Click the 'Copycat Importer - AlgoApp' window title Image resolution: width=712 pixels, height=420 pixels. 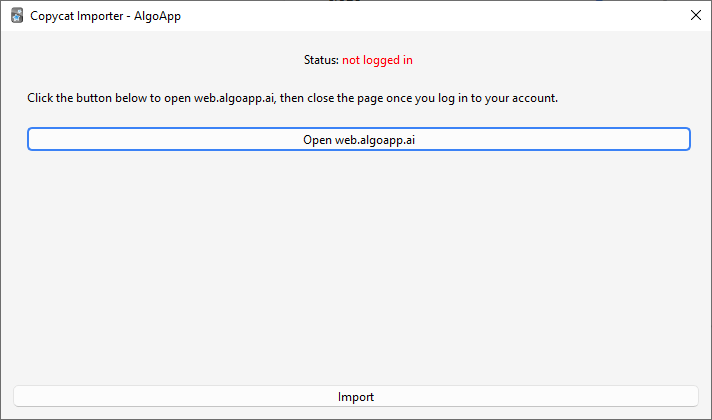(105, 16)
